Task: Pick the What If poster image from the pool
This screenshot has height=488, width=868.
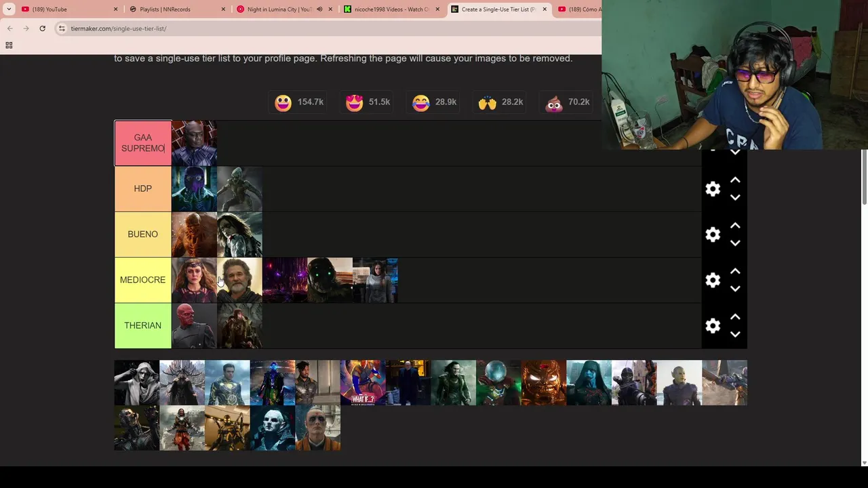Action: click(363, 383)
